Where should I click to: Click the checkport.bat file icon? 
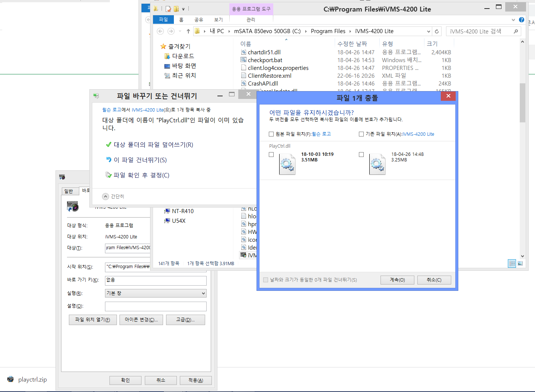(243, 60)
